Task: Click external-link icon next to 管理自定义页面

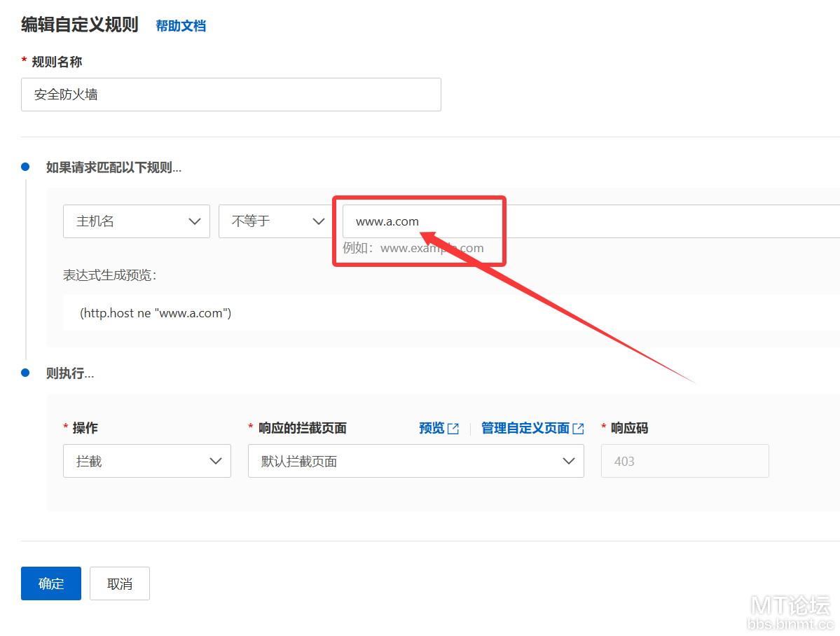Action: (x=578, y=429)
